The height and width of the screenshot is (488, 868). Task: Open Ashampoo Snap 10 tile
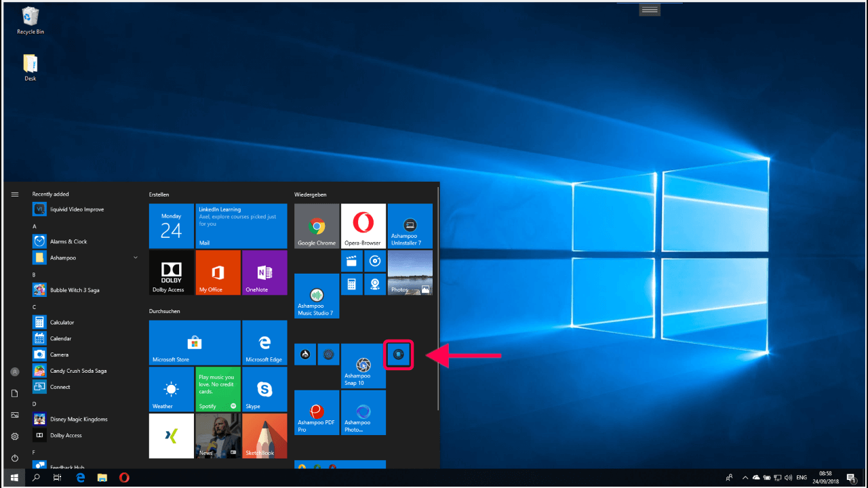click(363, 366)
